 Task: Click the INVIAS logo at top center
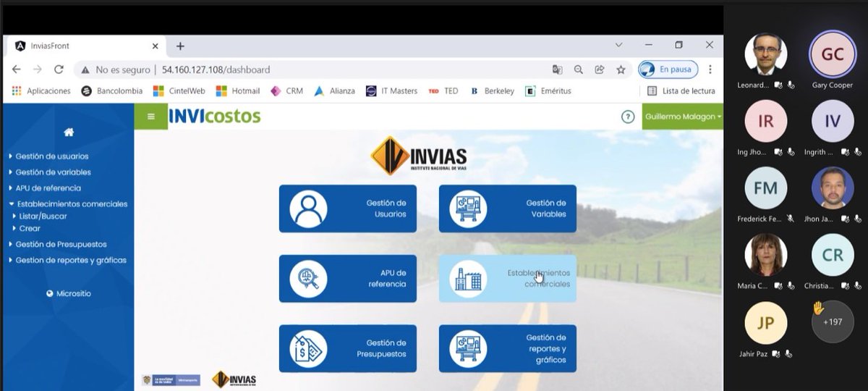(x=419, y=156)
